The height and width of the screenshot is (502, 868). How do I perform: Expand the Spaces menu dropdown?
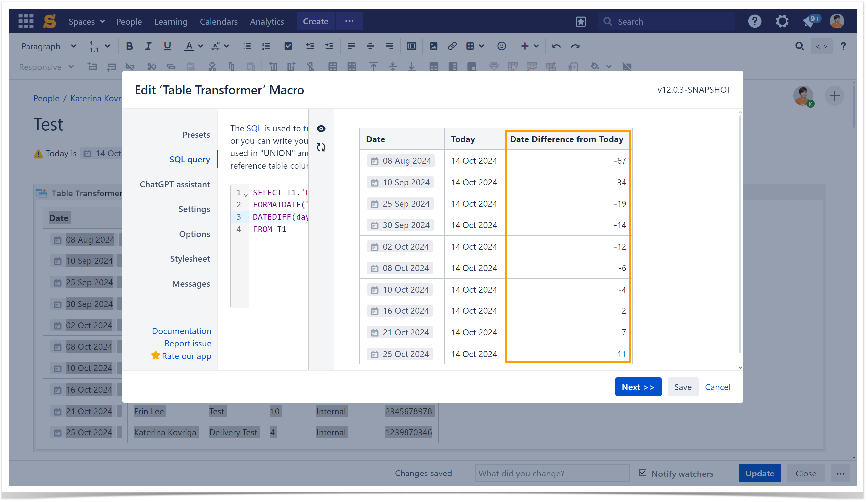click(86, 21)
